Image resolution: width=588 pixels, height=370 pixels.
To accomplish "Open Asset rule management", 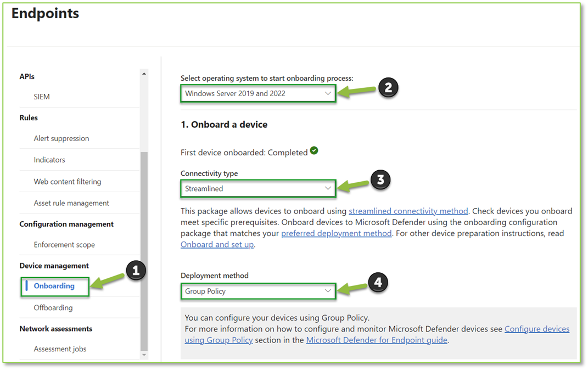I will 72,203.
